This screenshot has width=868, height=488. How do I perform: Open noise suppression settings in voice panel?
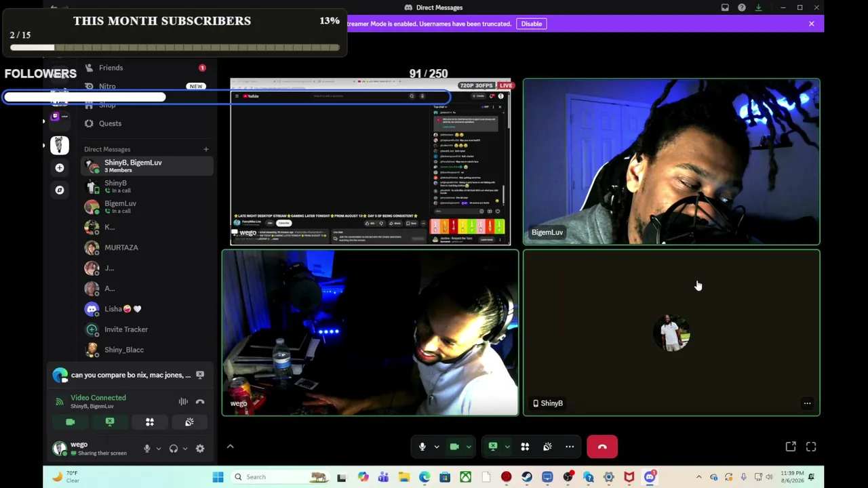coord(183,402)
